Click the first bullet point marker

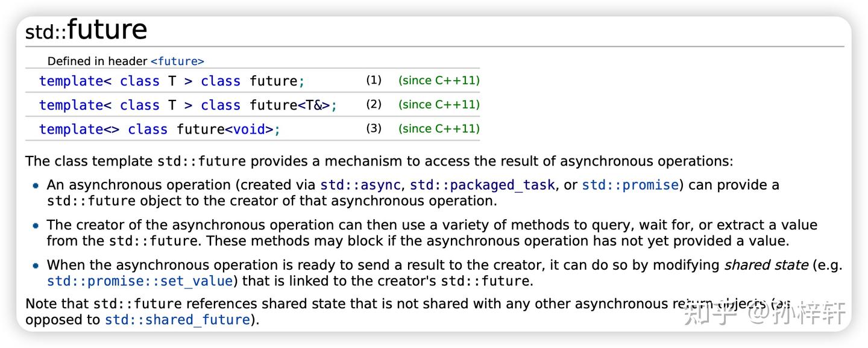click(x=36, y=186)
